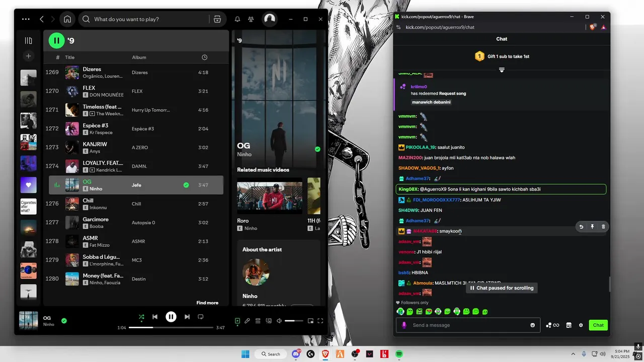Skip to the next track
This screenshot has height=362, width=644.
pyautogui.click(x=187, y=317)
